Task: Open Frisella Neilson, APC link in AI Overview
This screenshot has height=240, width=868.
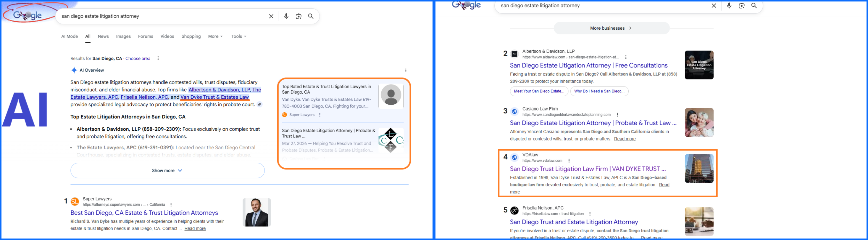Action: click(x=145, y=97)
